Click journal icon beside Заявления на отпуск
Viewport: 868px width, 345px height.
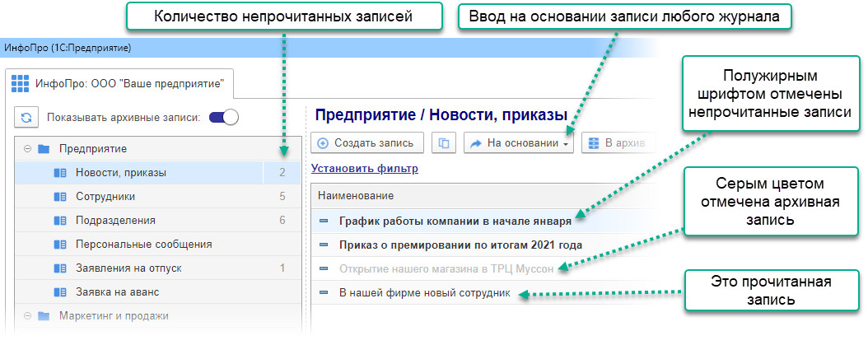point(60,268)
